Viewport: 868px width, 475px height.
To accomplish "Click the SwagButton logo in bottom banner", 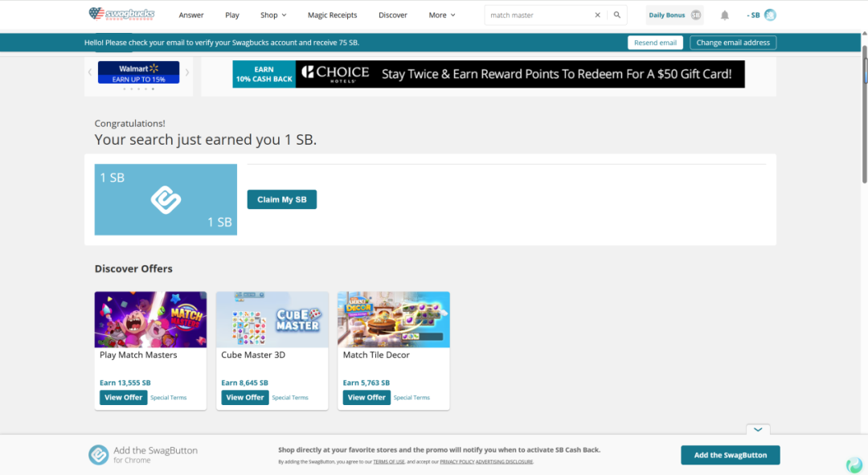I will pyautogui.click(x=99, y=455).
